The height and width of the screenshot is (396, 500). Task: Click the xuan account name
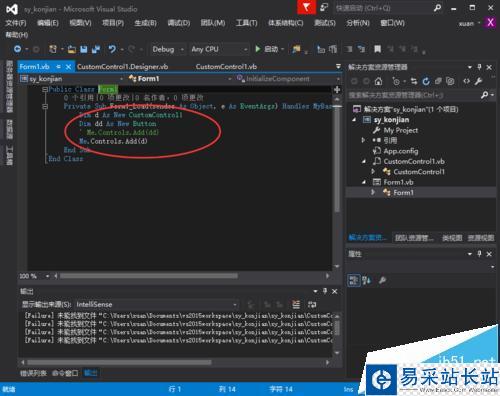pos(466,23)
